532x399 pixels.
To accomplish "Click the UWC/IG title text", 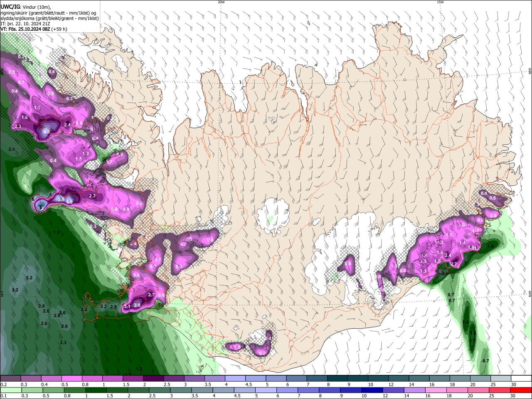I will click(x=10, y=6).
